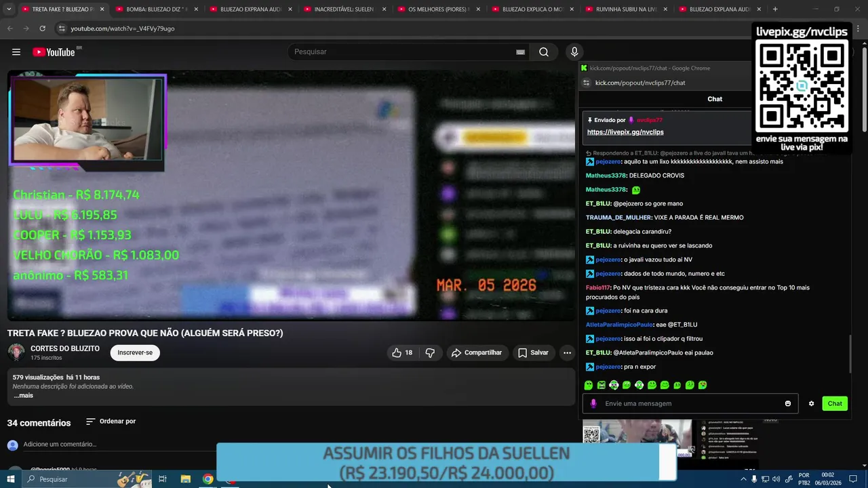This screenshot has width=868, height=488.
Task: Insert the first green emote in Kick chat
Action: [589, 385]
